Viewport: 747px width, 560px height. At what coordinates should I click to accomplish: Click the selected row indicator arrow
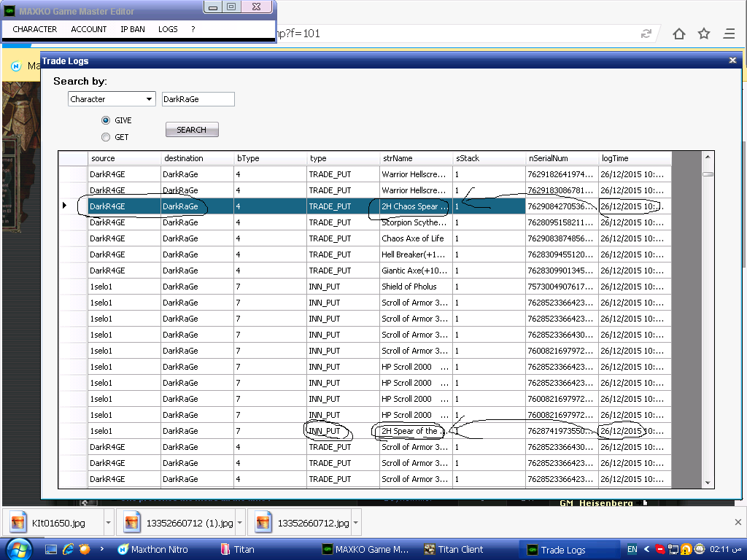point(65,206)
